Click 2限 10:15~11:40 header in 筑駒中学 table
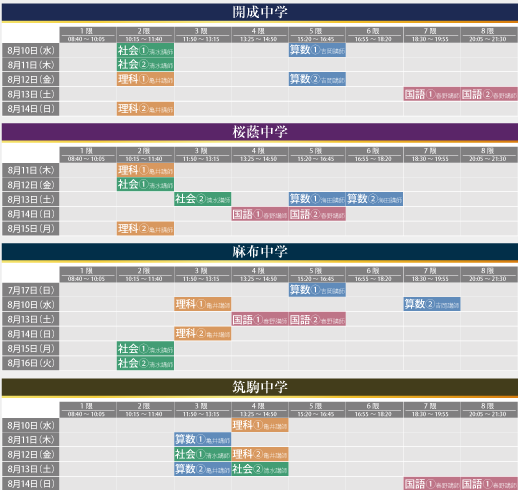Screen dimensions: 518x490 [145, 410]
